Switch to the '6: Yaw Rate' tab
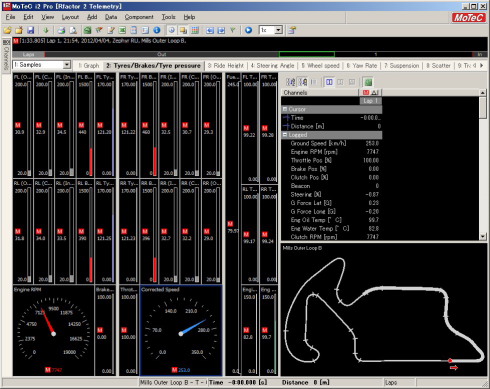This screenshot has width=490, height=389. click(362, 66)
